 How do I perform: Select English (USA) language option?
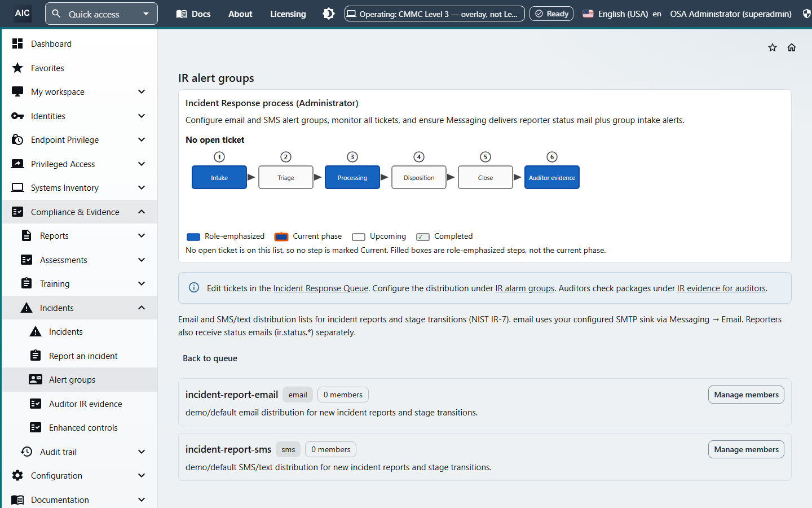(x=621, y=14)
